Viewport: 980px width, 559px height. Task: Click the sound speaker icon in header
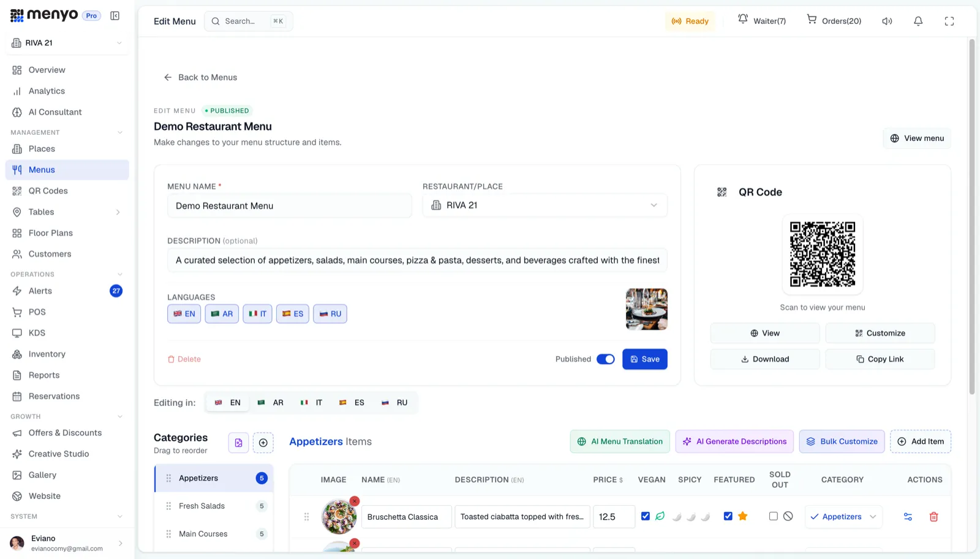tap(887, 21)
